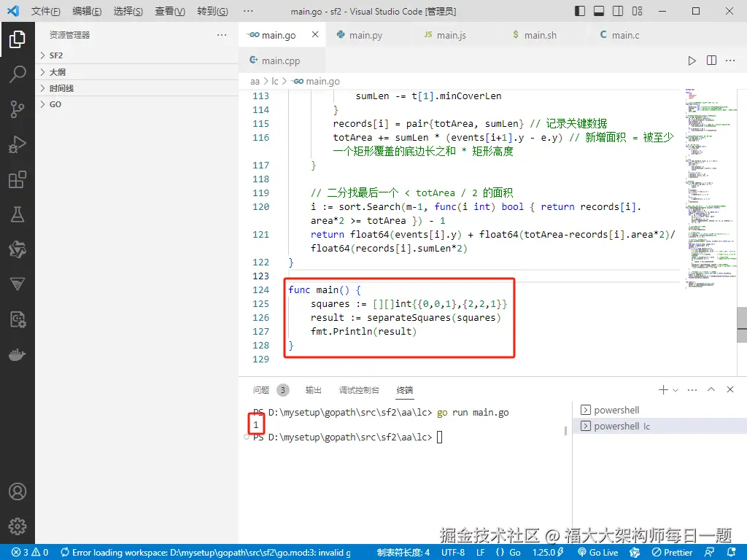Close the main.go editor tab
This screenshot has width=747, height=560.
315,35
